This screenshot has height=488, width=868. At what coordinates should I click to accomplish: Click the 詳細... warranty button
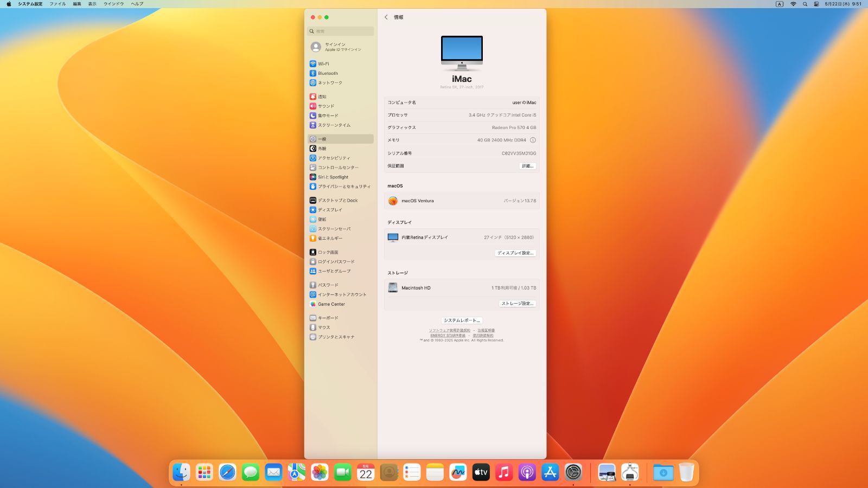coord(527,166)
